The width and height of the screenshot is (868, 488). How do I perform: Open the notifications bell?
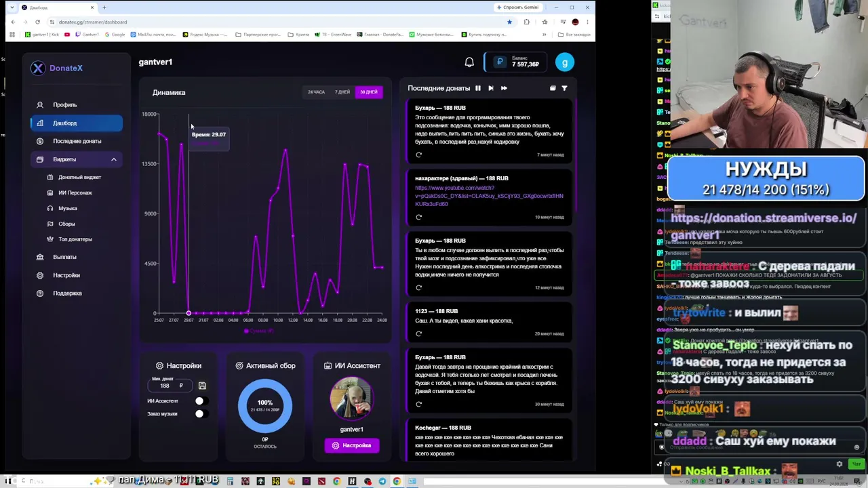(x=469, y=62)
